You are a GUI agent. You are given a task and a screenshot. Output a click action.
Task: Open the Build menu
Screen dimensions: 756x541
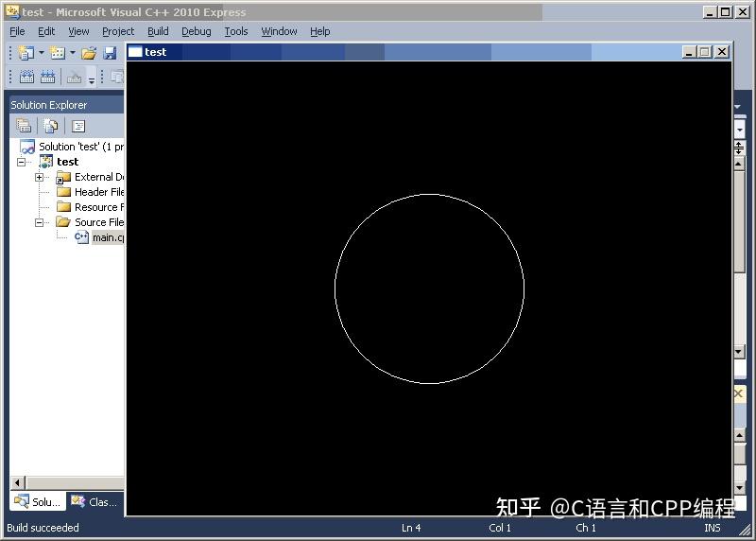[158, 31]
